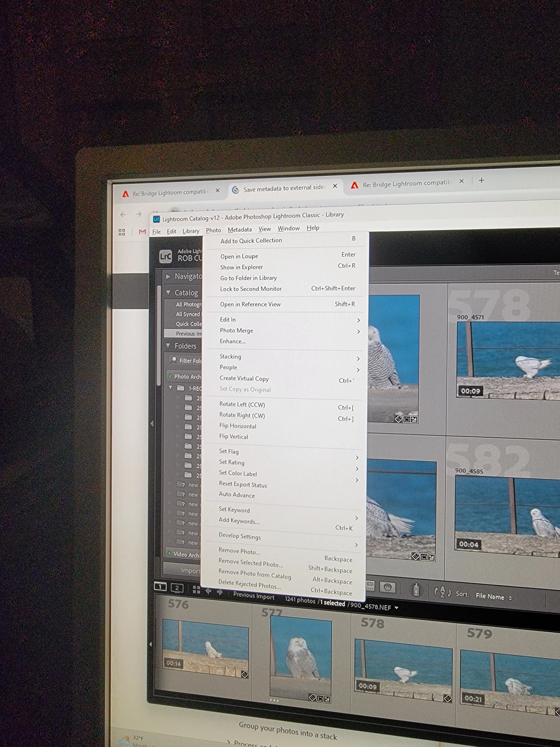This screenshot has height=747, width=560.
Task: Toggle sort direction A-Z icon
Action: click(442, 592)
